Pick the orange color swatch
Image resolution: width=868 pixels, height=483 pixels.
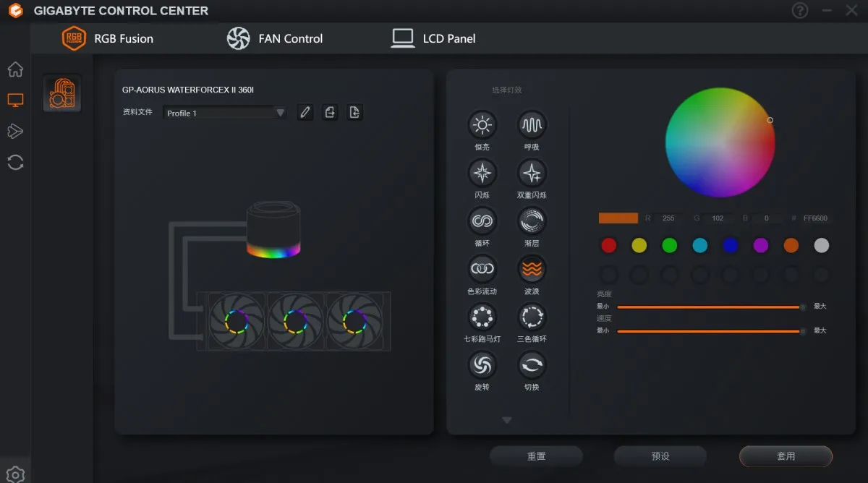[x=791, y=246]
